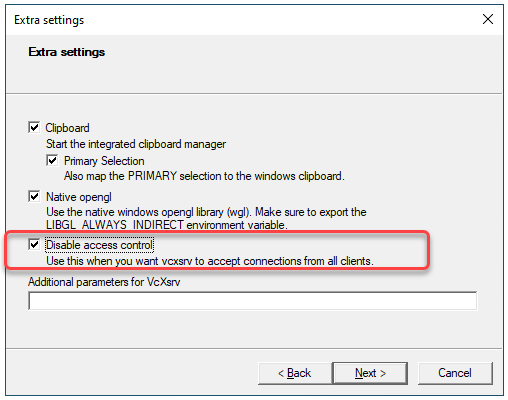Cancel the Extra settings wizard
The width and height of the screenshot is (508, 400).
[455, 373]
